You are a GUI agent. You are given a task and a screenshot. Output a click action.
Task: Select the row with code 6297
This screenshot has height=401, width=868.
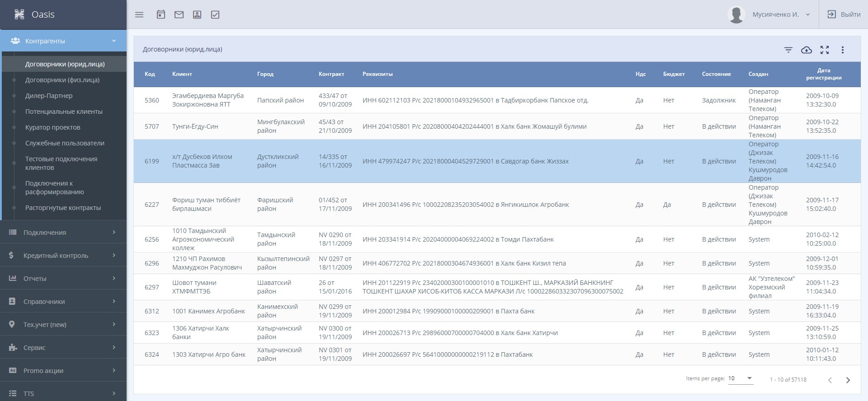point(152,287)
